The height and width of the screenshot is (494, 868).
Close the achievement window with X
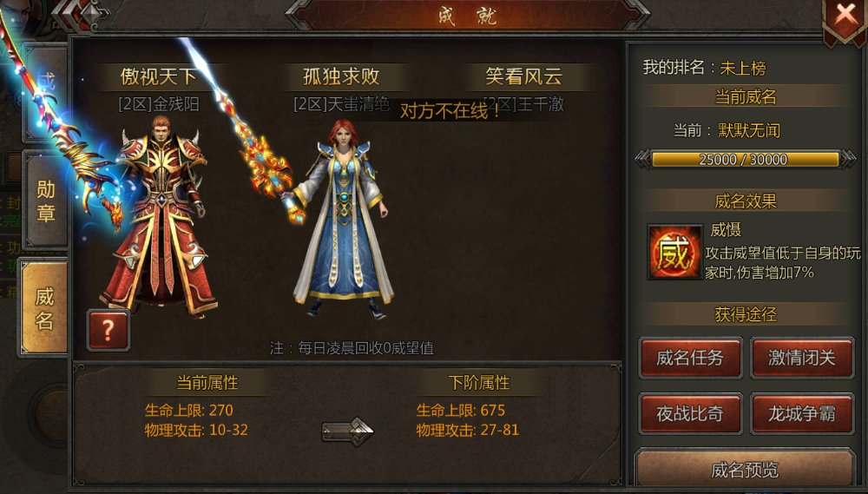pyautogui.click(x=845, y=16)
